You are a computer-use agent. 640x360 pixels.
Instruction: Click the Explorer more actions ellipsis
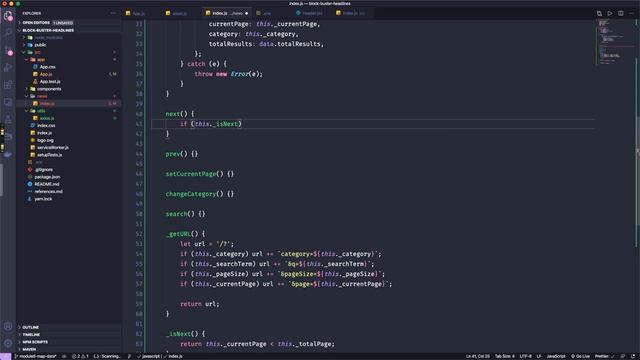point(113,13)
